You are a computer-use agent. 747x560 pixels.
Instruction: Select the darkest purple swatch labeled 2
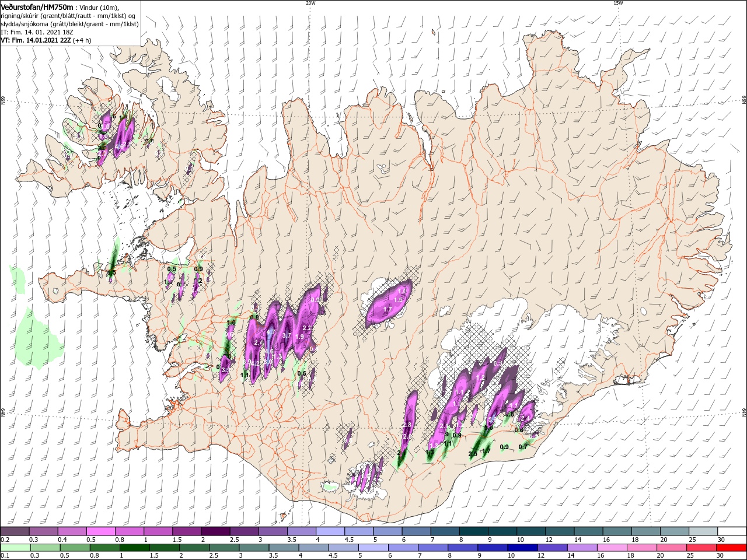coord(215,531)
